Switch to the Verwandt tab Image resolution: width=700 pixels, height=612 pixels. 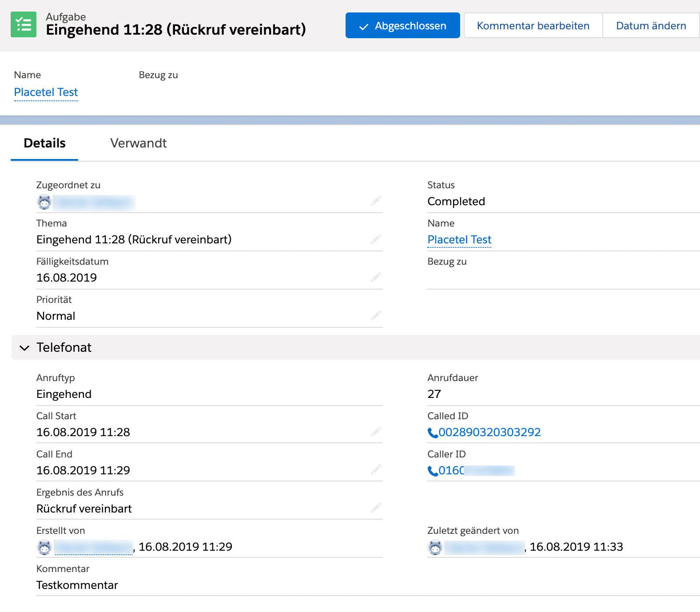coord(139,143)
